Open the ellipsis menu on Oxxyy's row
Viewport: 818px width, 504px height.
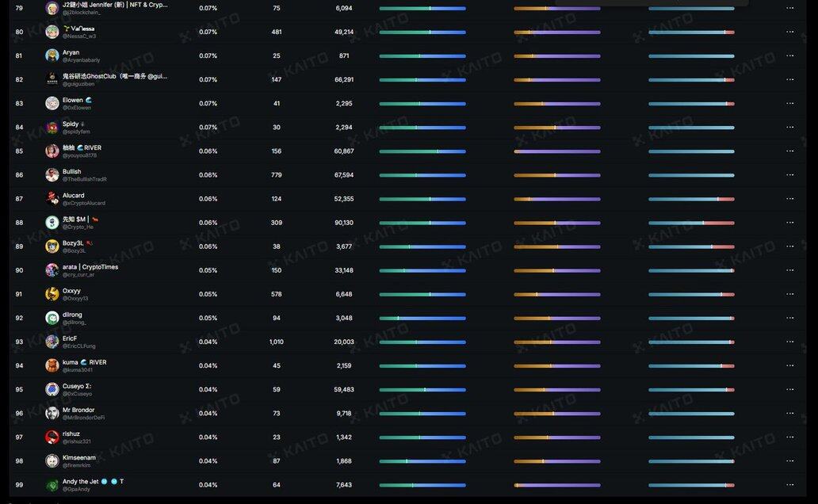coord(789,294)
